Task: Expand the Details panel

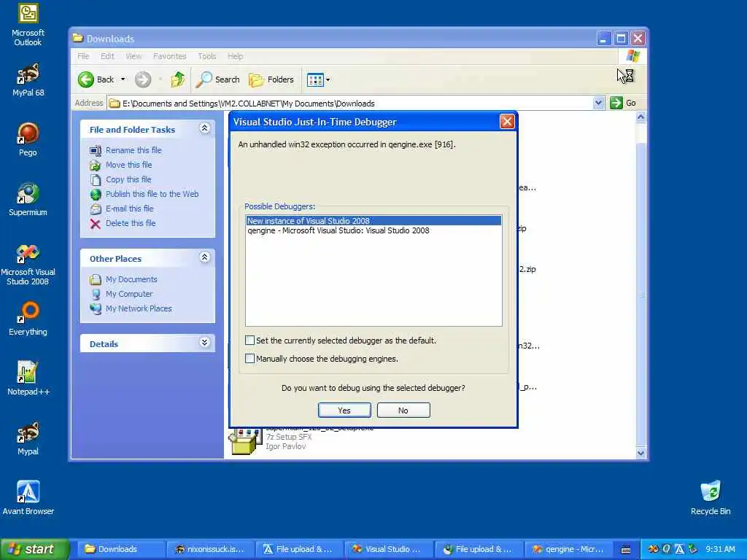Action: 204,343
